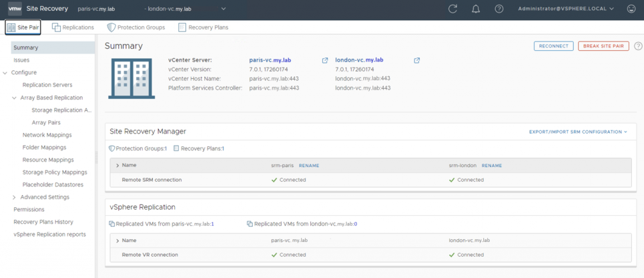Expand the Advanced Settings tree node
The height and width of the screenshot is (278, 644).
pyautogui.click(x=15, y=197)
